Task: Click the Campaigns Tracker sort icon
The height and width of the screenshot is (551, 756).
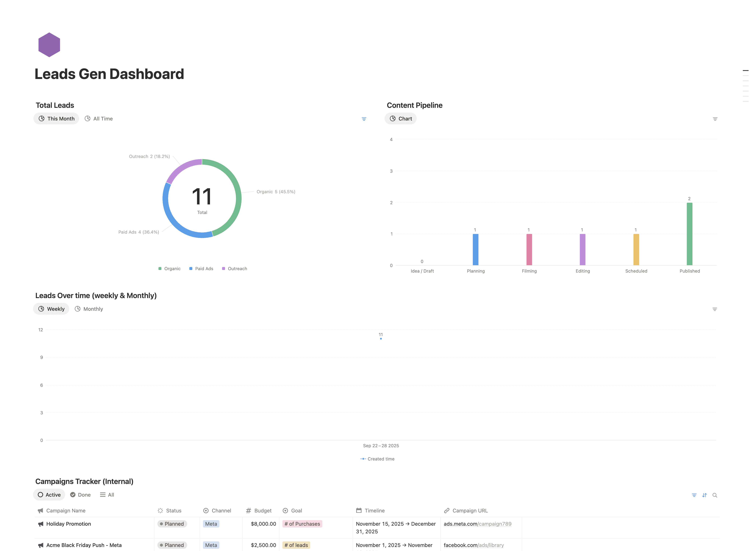Action: pos(704,495)
